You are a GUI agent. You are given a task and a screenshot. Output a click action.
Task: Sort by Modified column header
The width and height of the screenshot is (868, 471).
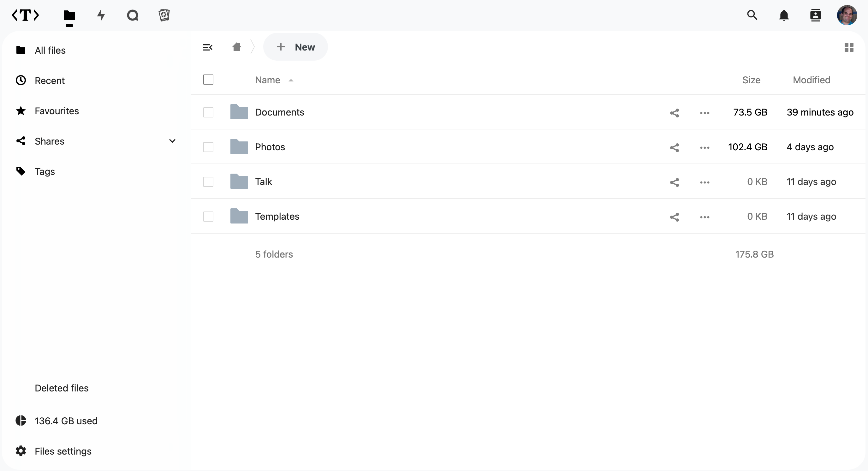tap(812, 80)
